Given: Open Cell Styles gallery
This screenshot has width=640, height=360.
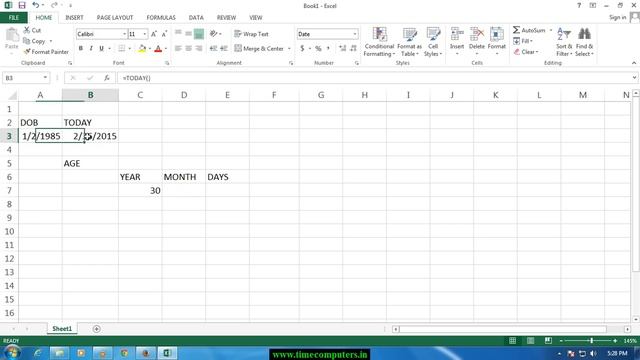Looking at the screenshot, I should pyautogui.click(x=433, y=42).
